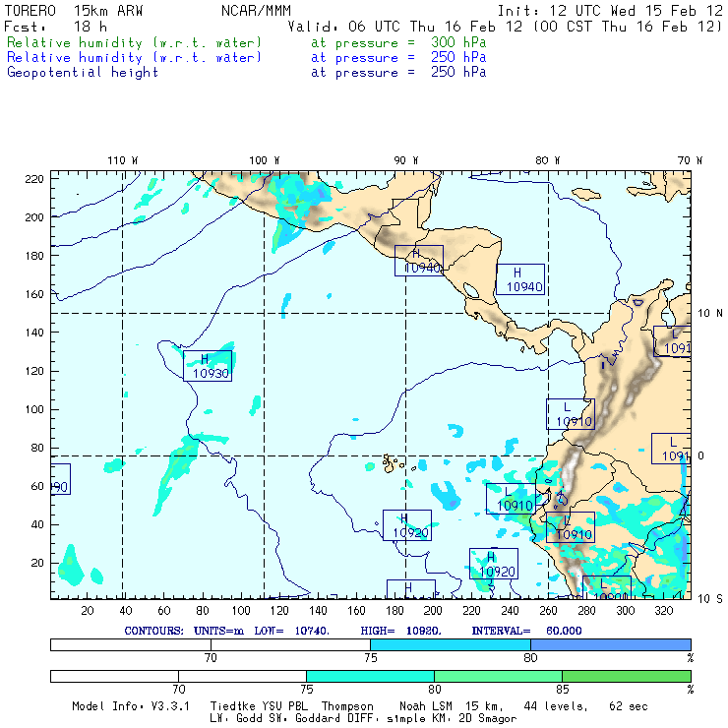Click the "LOW= 10740." contour value
Screen dimensions: 728x728
click(x=291, y=631)
